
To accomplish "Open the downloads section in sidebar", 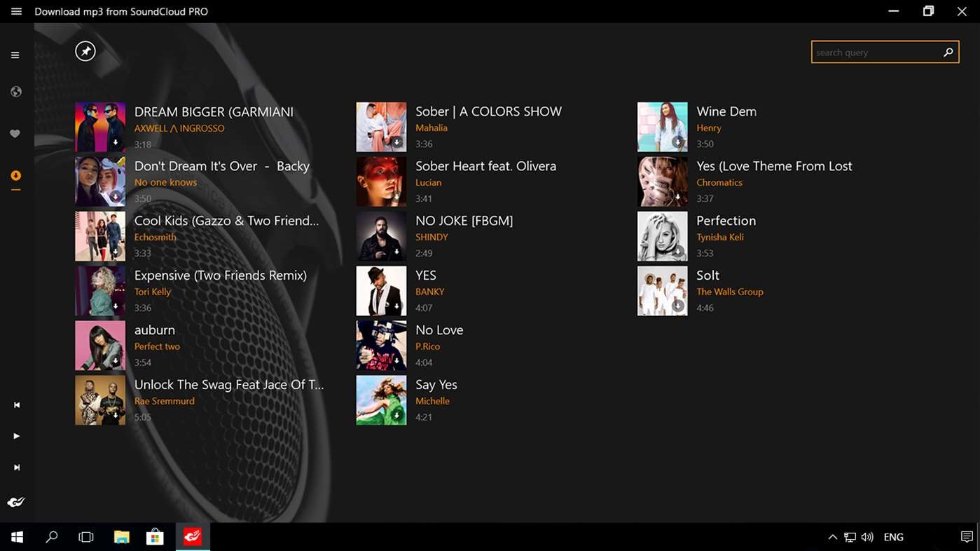I will tap(15, 175).
